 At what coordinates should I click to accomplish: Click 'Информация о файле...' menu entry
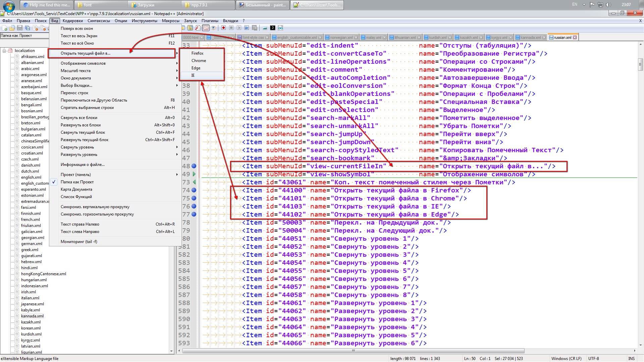pyautogui.click(x=115, y=165)
